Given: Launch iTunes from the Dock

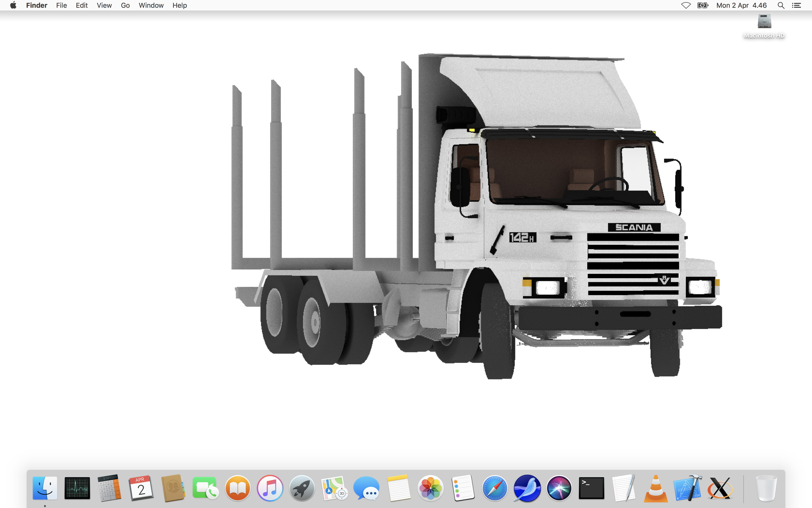Looking at the screenshot, I should [270, 488].
